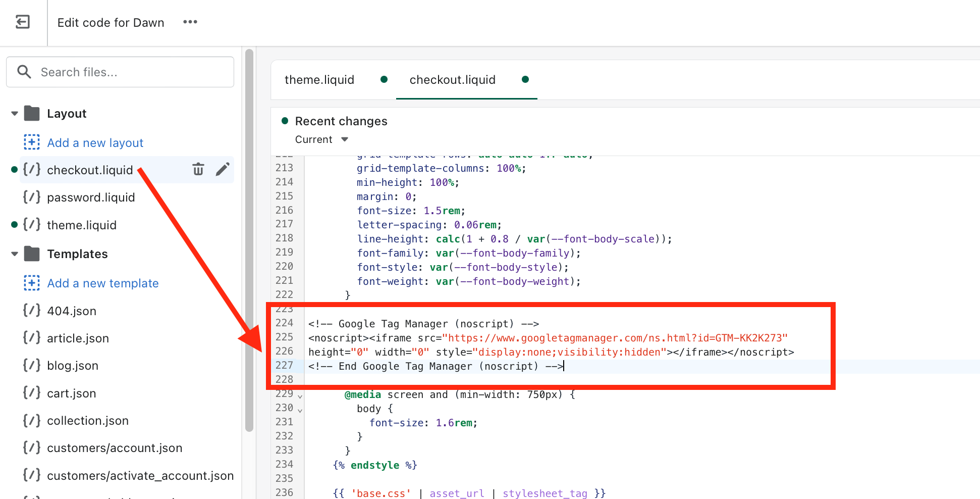
Task: Click the Templates folder label
Action: [77, 254]
